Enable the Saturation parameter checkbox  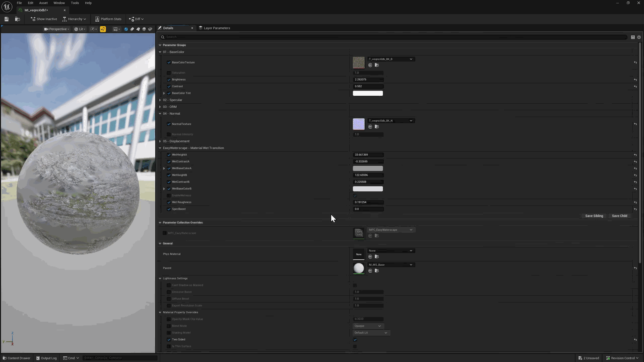tap(169, 73)
